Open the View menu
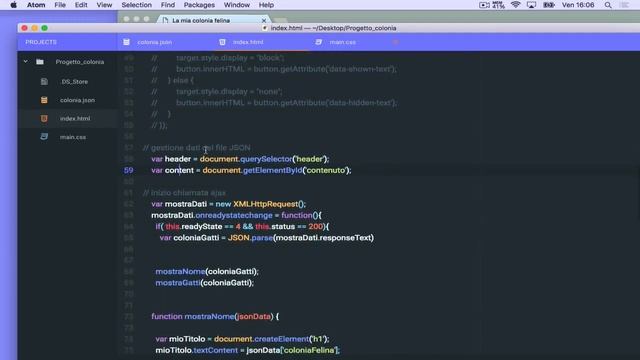This screenshot has width=640, height=360. [104, 5]
